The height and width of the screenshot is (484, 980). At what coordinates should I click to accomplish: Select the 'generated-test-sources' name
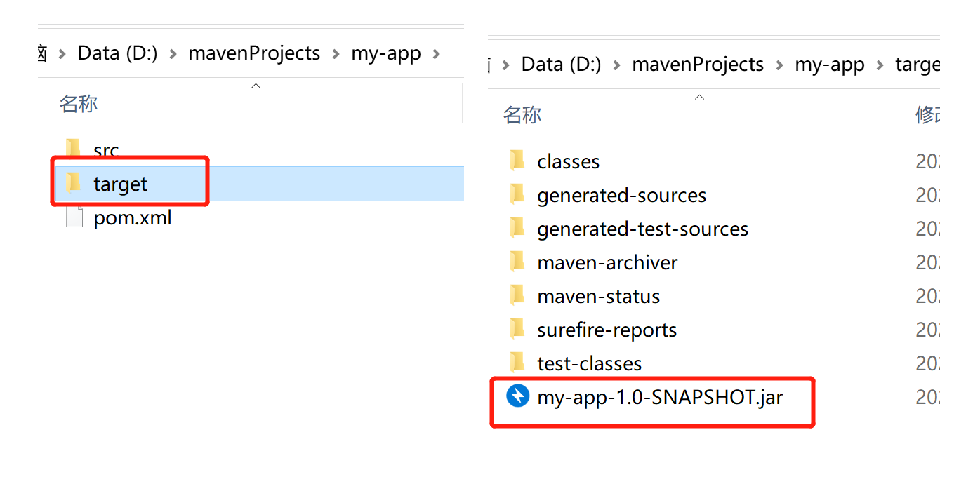tap(642, 229)
